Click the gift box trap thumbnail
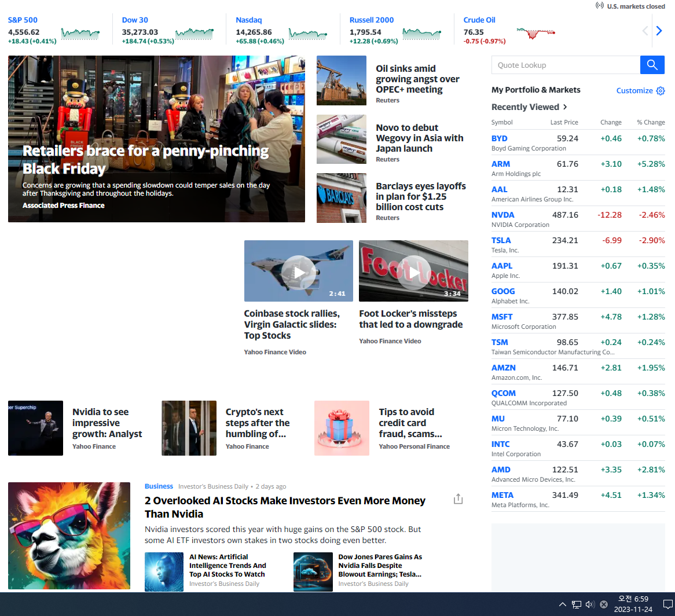Viewport: 675px width, 616px height. coord(342,428)
